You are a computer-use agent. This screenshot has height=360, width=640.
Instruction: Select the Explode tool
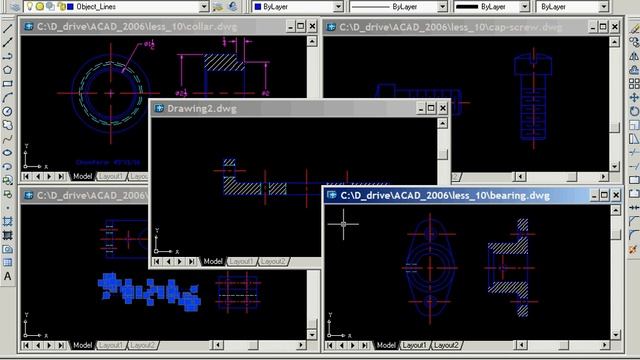[x=634, y=249]
